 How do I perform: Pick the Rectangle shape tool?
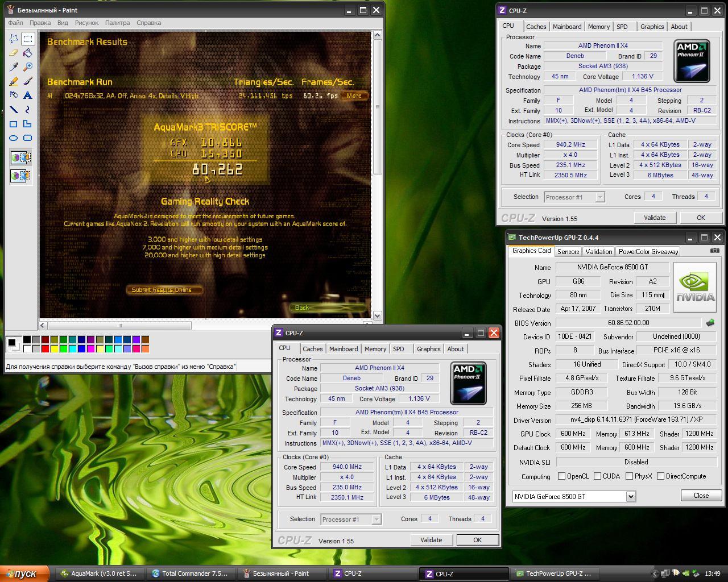(14, 124)
